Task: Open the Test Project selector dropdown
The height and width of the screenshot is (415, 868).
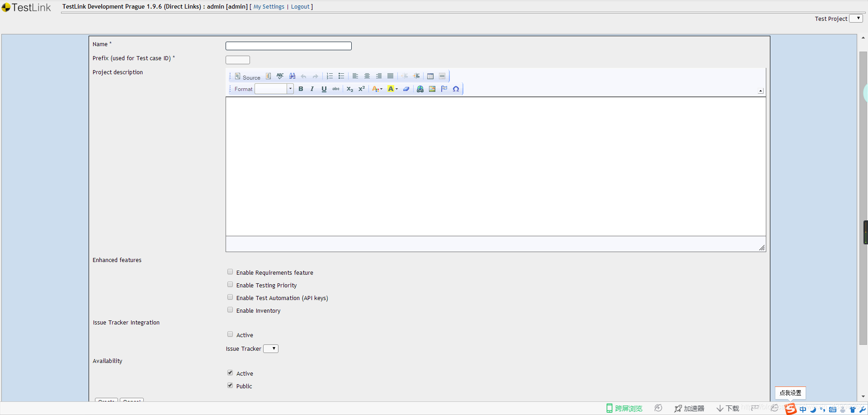Action: click(856, 19)
